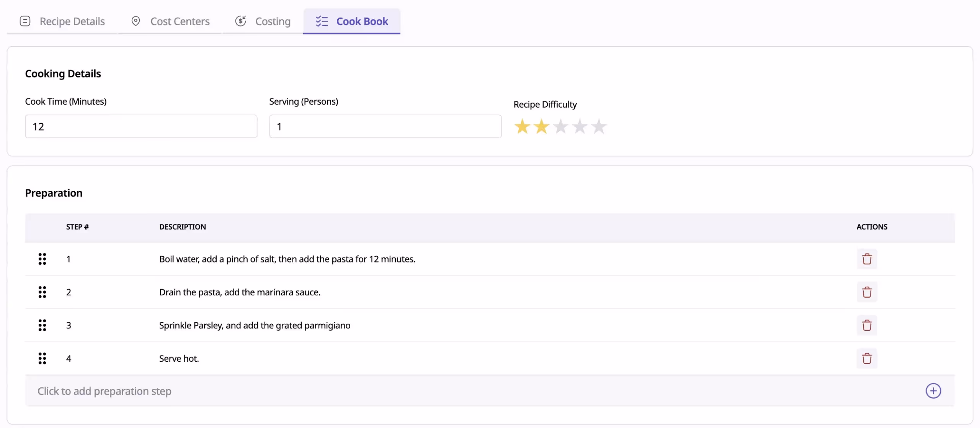Set Recipe Difficulty to five stars
The width and height of the screenshot is (980, 428).
[x=599, y=126]
